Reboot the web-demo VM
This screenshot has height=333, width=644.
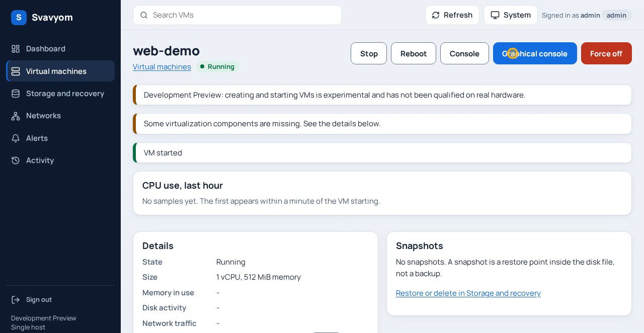[x=414, y=53]
